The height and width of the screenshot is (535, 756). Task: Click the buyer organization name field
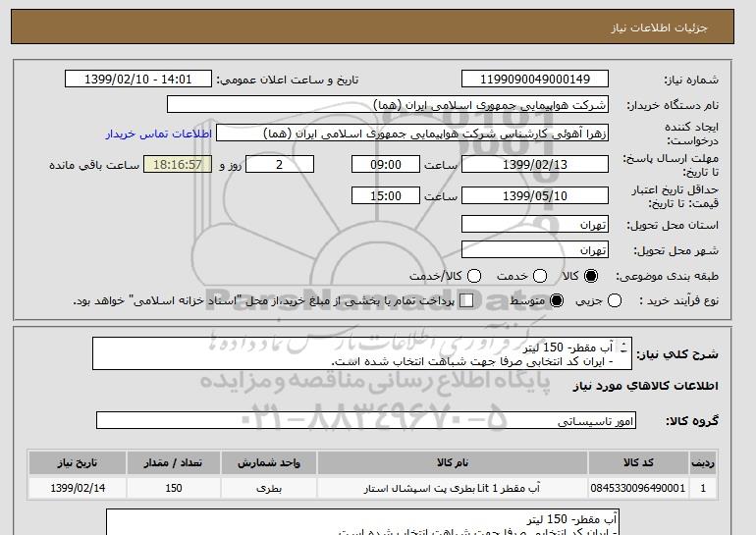(388, 105)
